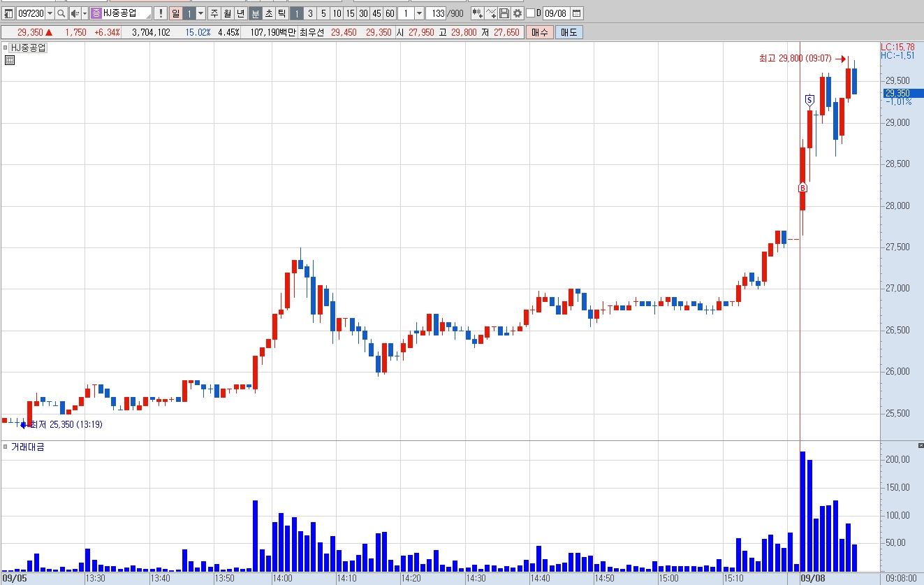Switch to the 30 minute interval
Image resolution: width=924 pixels, height=585 pixels.
tap(363, 13)
